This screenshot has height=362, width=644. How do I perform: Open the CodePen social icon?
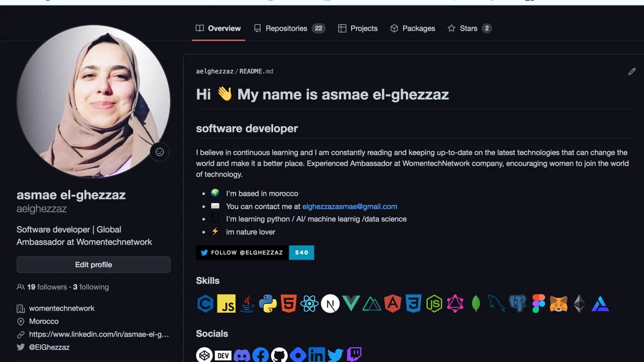pos(204,355)
